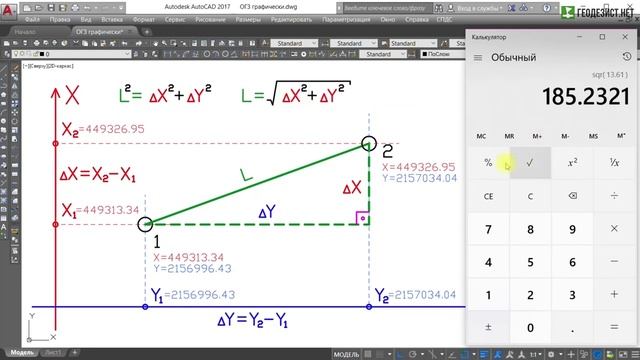Open the AutoCAD application menu logo
640x360 pixels.
(x=8, y=11)
